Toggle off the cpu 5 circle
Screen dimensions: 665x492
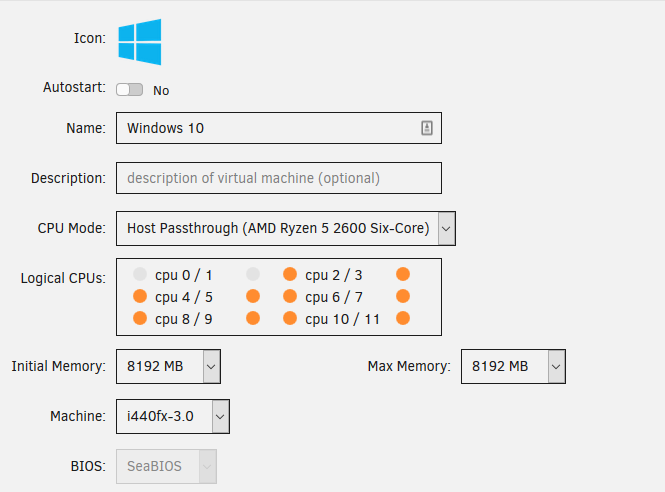click(x=253, y=296)
